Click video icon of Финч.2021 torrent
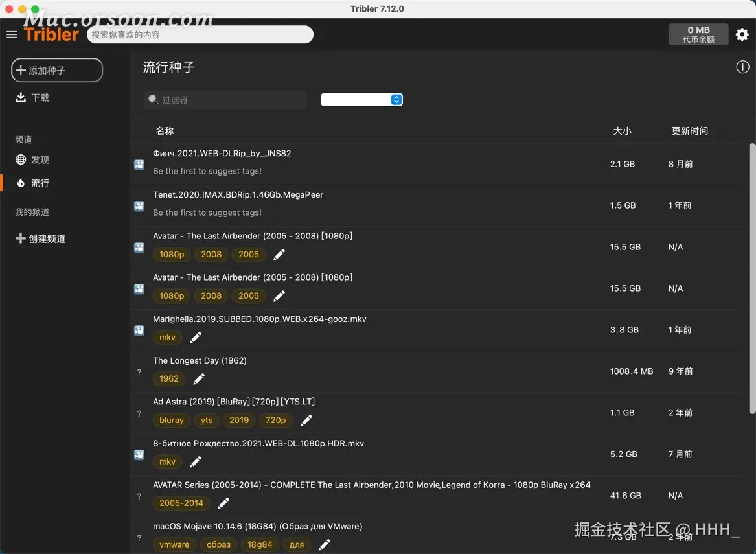The image size is (756, 554). (139, 165)
